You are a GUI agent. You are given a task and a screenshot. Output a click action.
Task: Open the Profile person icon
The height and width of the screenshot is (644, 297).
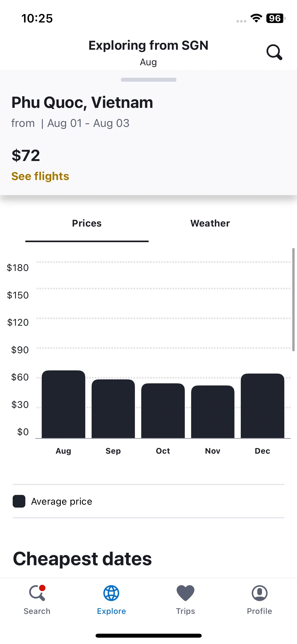click(x=260, y=593)
